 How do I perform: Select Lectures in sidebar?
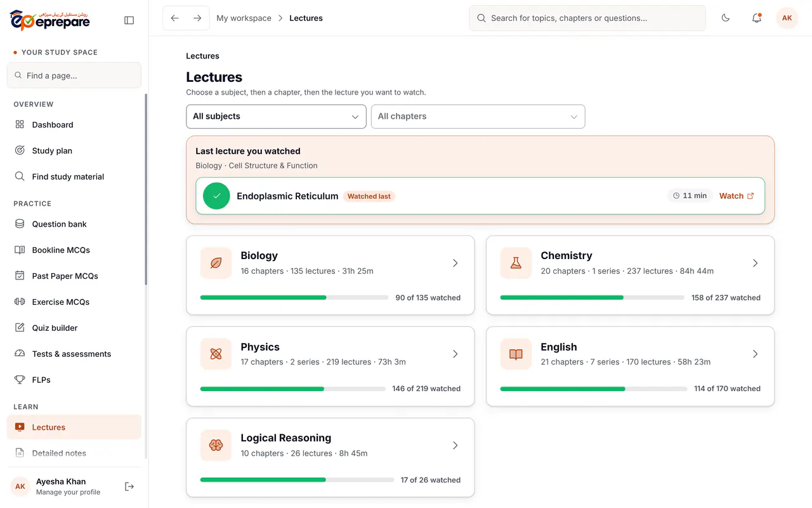(x=74, y=427)
